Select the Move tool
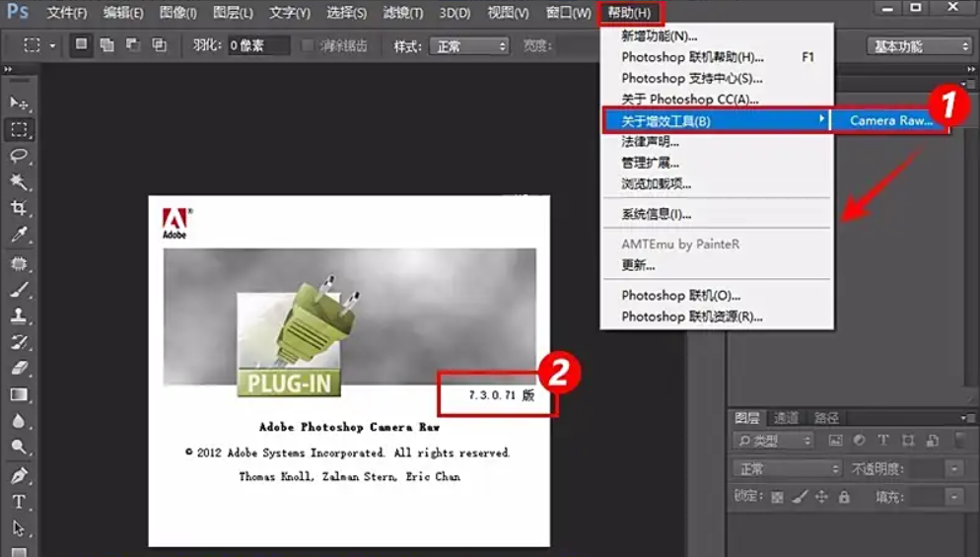980x557 pixels. (x=19, y=104)
